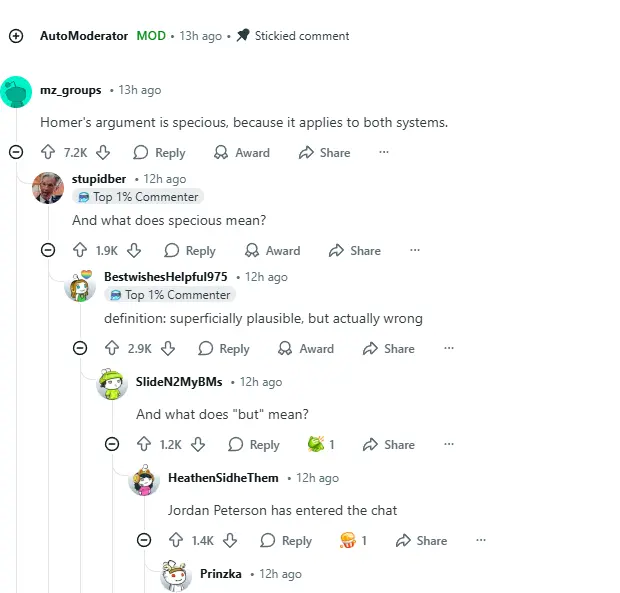This screenshot has width=620, height=593.
Task: Downvote BestwishesHelpful975's definition comment
Action: coord(168,349)
